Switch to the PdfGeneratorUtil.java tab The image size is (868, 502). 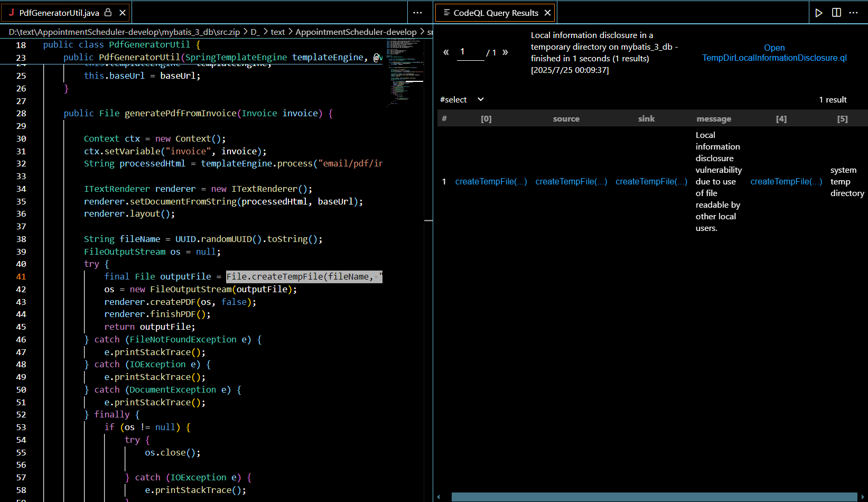[59, 13]
